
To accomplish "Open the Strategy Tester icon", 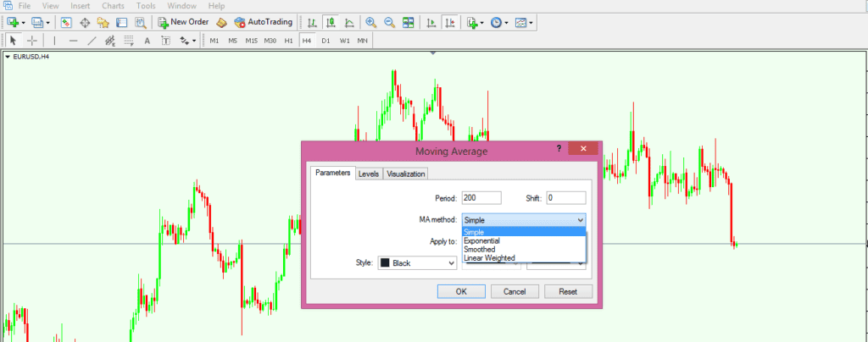I will pyautogui.click(x=141, y=23).
